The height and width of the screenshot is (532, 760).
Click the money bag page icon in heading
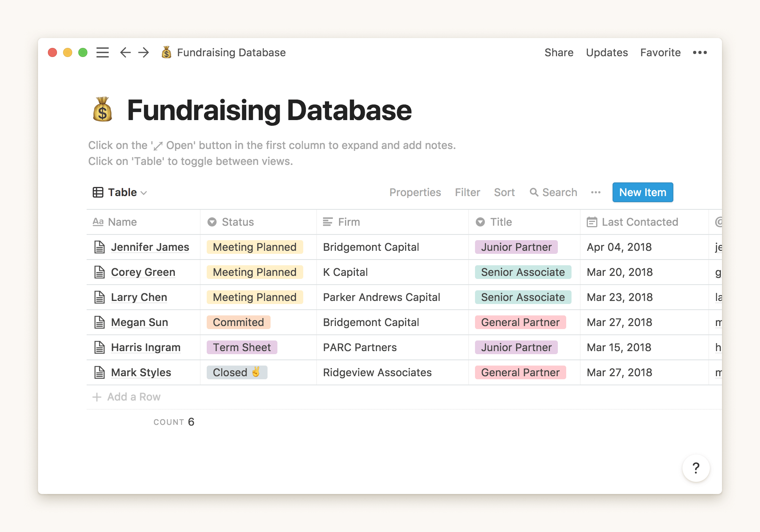coord(103,110)
